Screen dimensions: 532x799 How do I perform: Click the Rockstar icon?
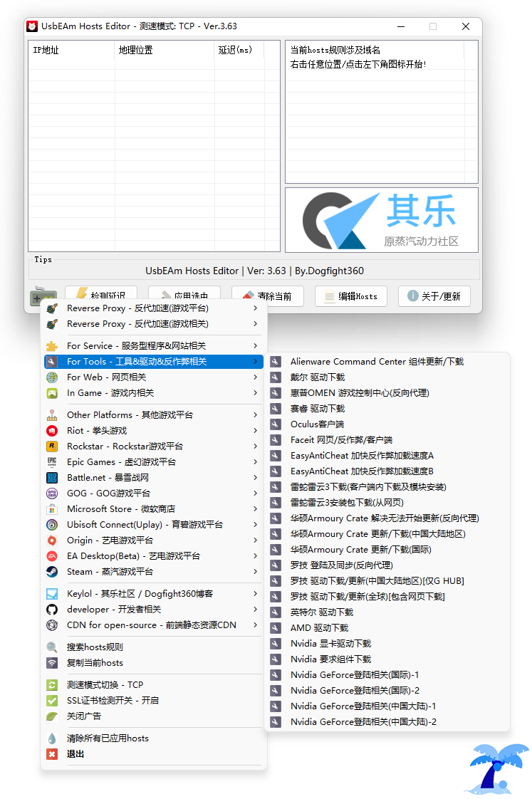click(52, 446)
